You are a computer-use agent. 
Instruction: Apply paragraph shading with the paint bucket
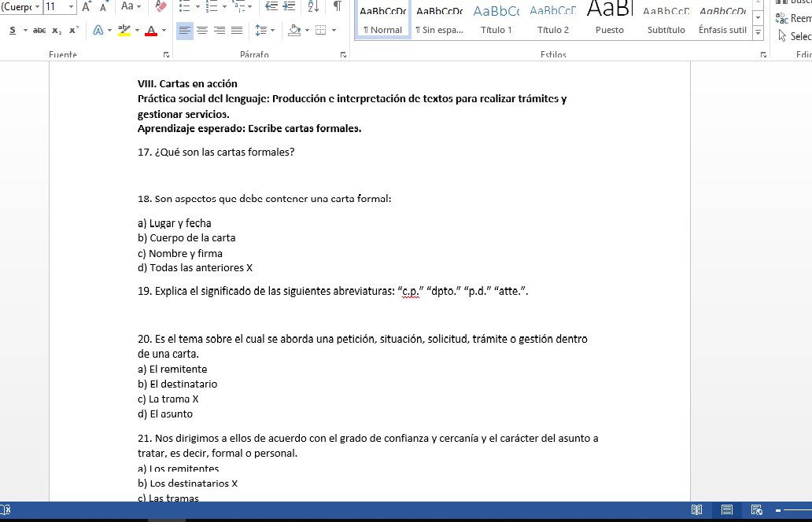pyautogui.click(x=294, y=31)
